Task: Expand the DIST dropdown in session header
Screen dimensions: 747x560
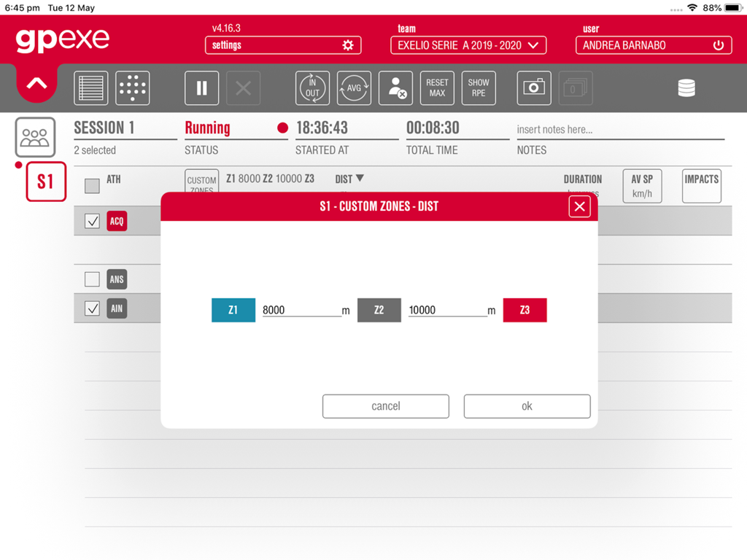Action: click(x=350, y=178)
